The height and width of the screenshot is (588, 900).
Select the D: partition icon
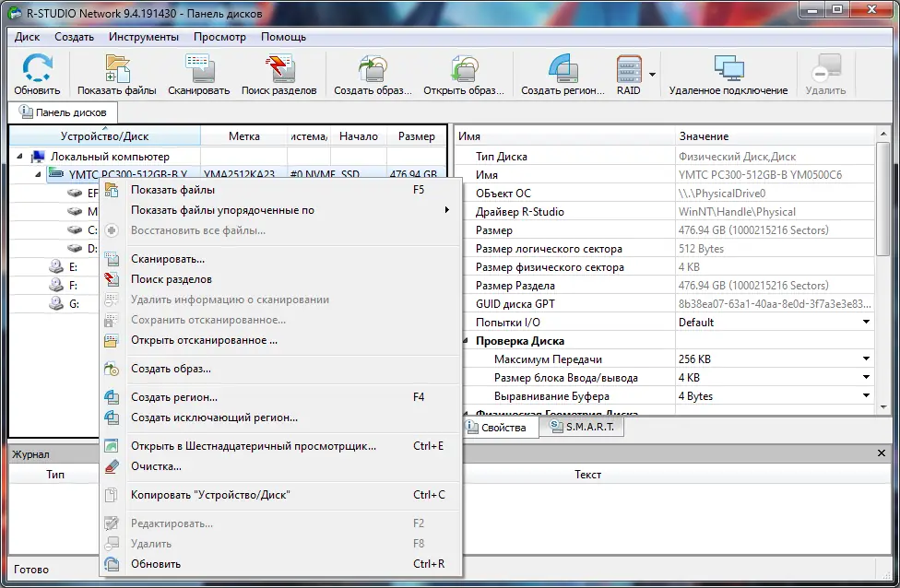[75, 249]
